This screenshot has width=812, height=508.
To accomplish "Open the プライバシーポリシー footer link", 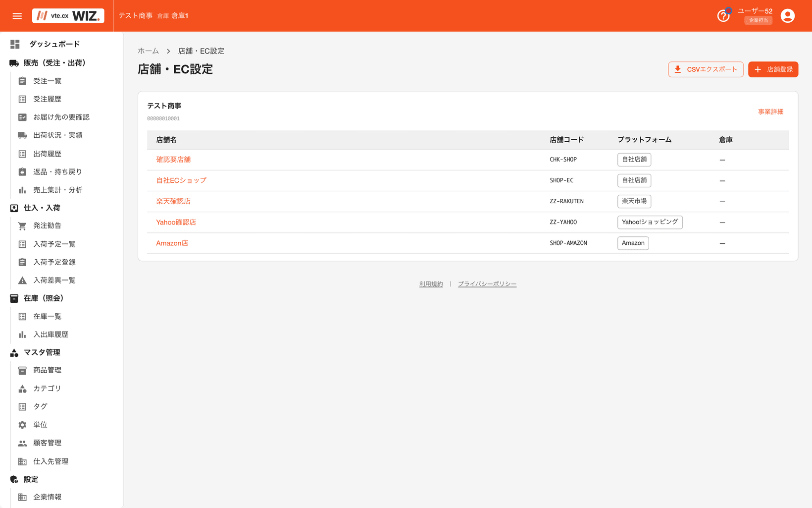I will pyautogui.click(x=487, y=284).
